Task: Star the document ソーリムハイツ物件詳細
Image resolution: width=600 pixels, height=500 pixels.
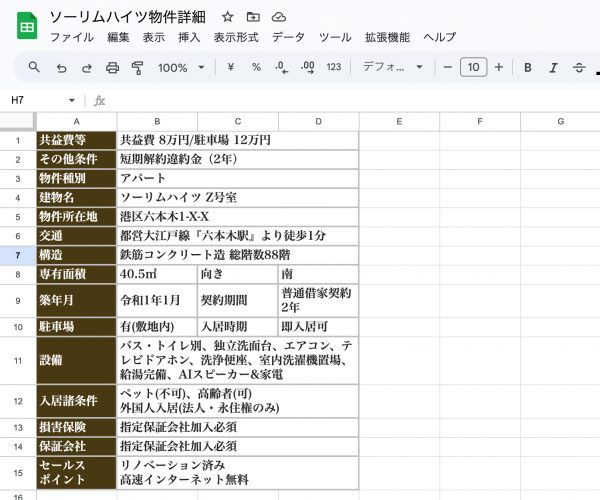Action: 227,17
